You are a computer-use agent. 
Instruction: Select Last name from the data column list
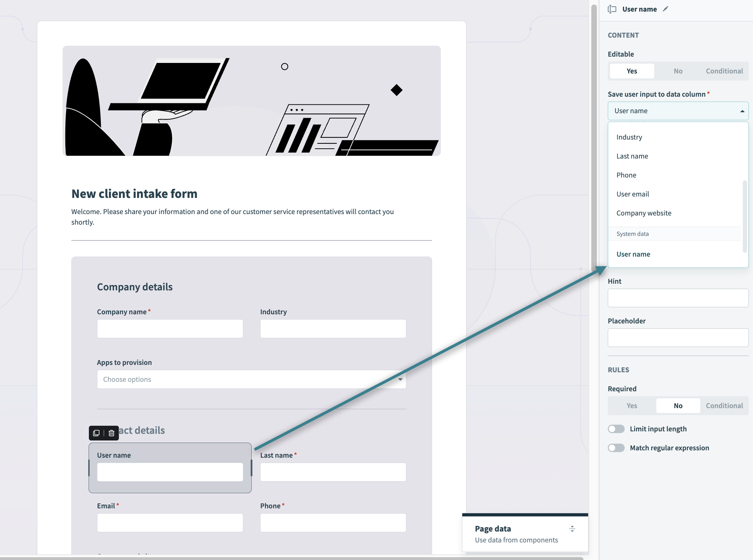pyautogui.click(x=674, y=156)
